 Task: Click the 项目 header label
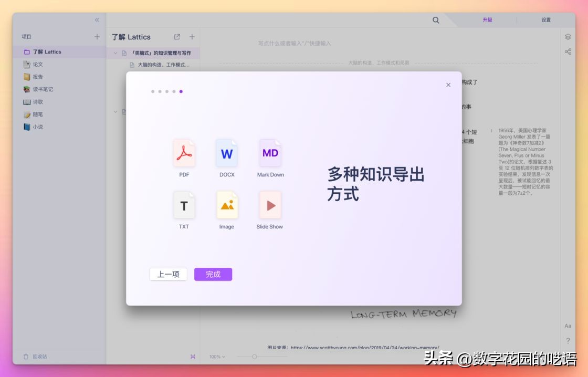tap(26, 37)
